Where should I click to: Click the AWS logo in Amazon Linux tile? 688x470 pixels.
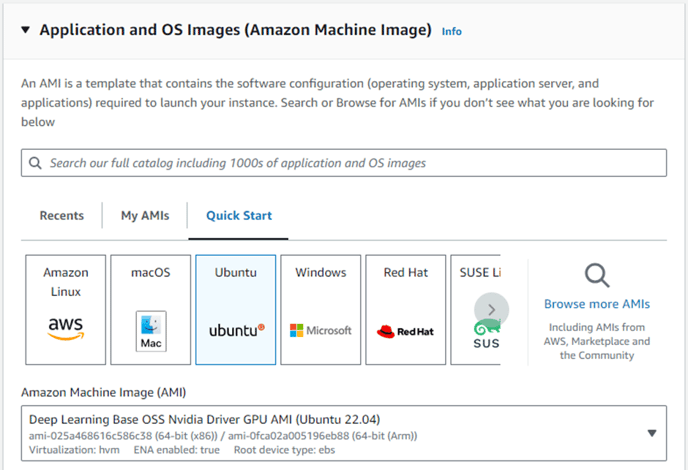click(x=65, y=328)
